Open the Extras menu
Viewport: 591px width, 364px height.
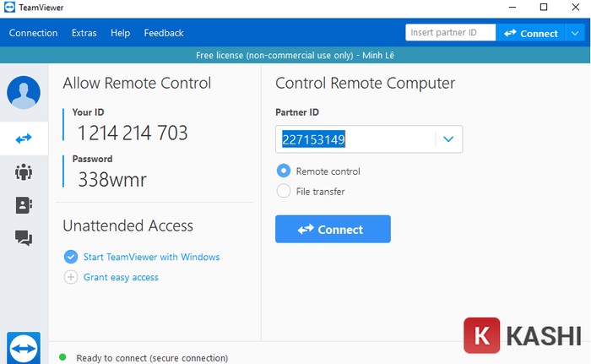[84, 33]
